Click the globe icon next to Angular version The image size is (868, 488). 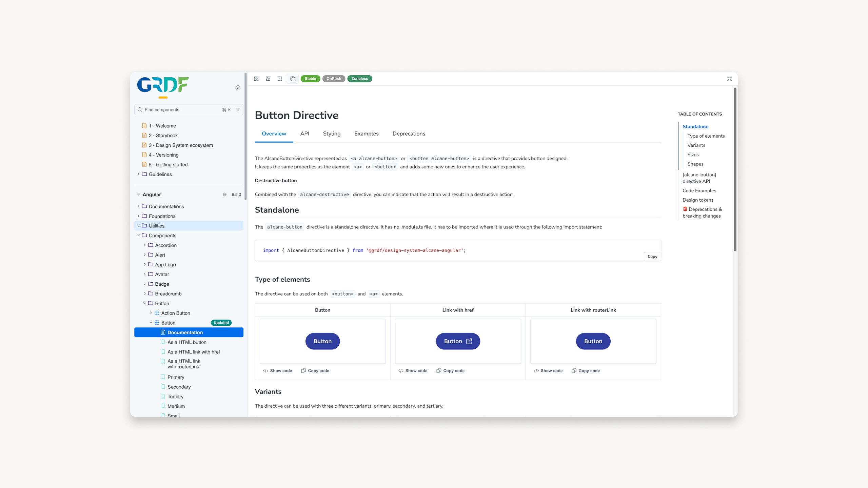coord(224,195)
